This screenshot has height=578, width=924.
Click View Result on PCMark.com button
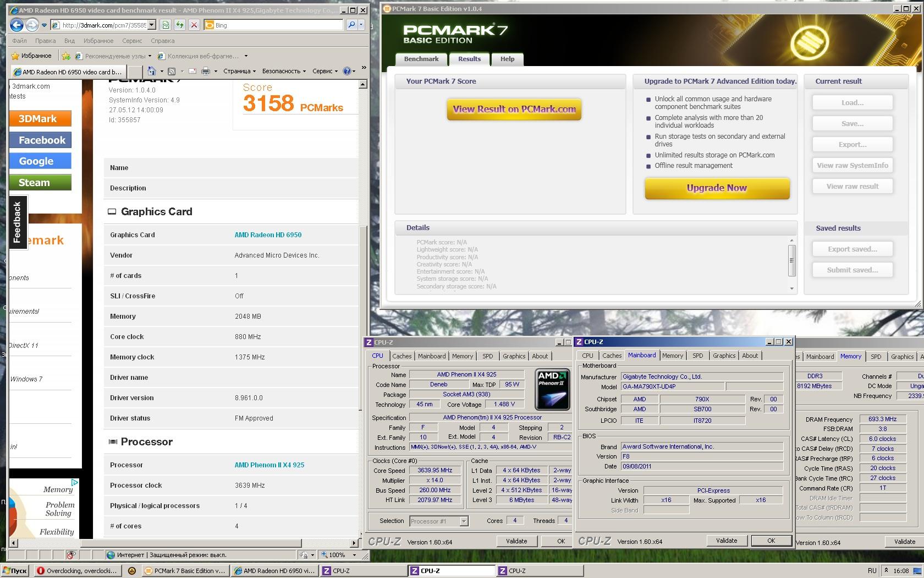point(514,109)
